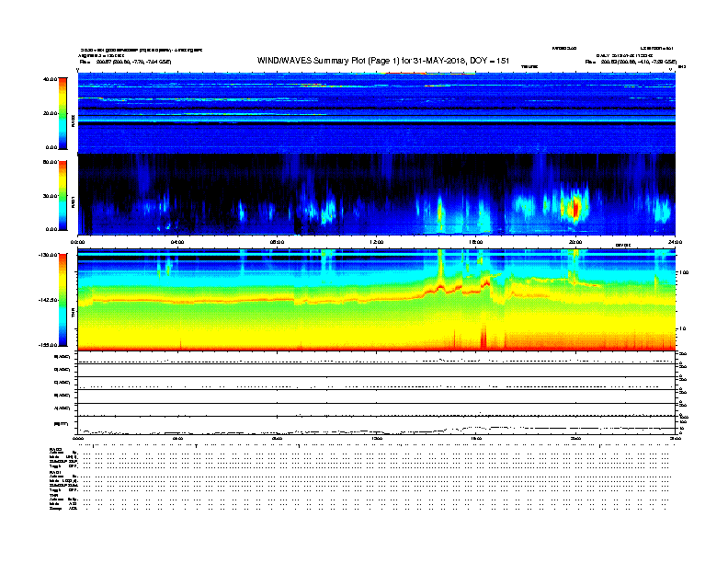Image resolution: width=728 pixels, height=563 pixels.
Task: Click the -142.50 label on TNR color scale
Action: 48,300
